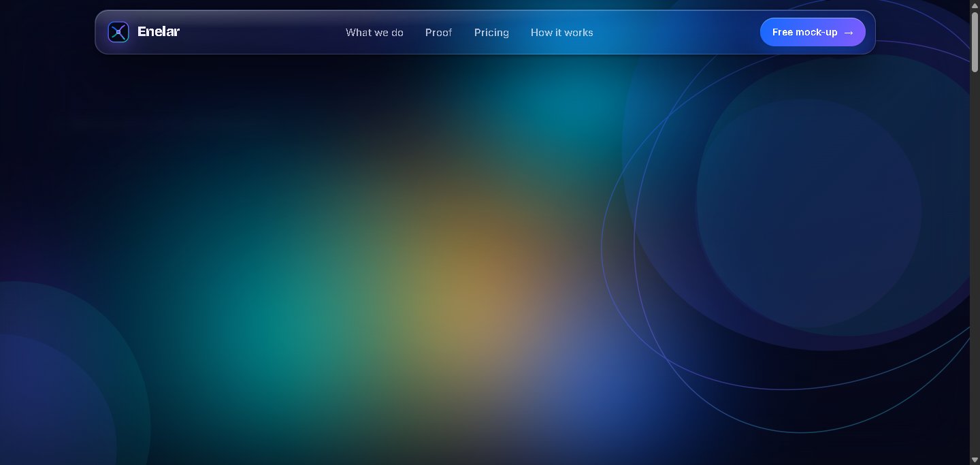Click the scrollbar down arrow
Image resolution: width=980 pixels, height=465 pixels.
tap(975, 460)
